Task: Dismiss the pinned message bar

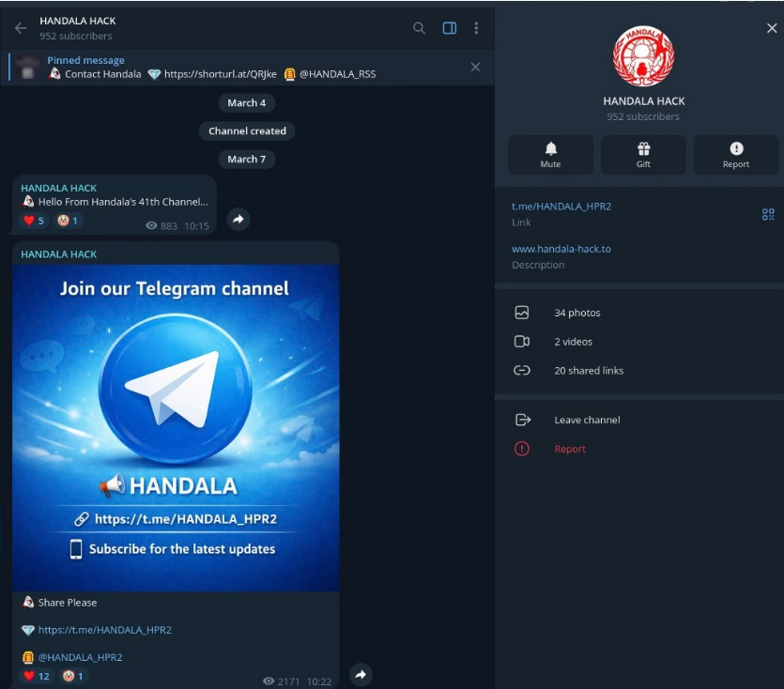Action: point(475,67)
